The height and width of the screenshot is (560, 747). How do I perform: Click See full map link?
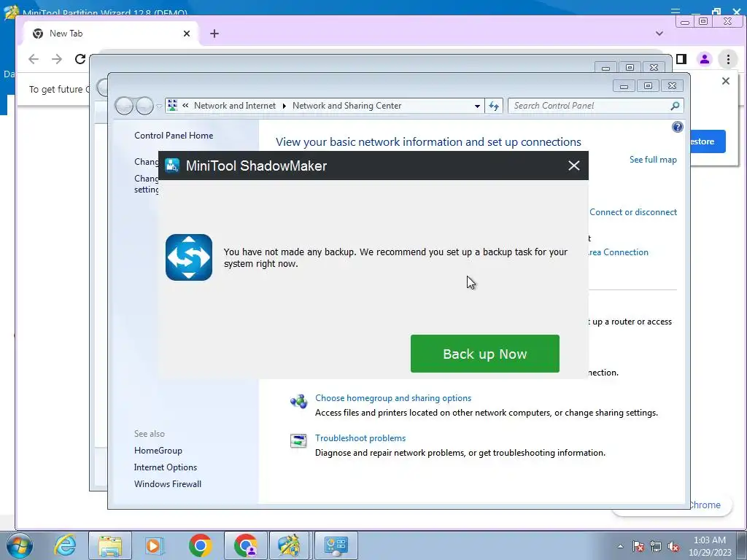point(653,160)
